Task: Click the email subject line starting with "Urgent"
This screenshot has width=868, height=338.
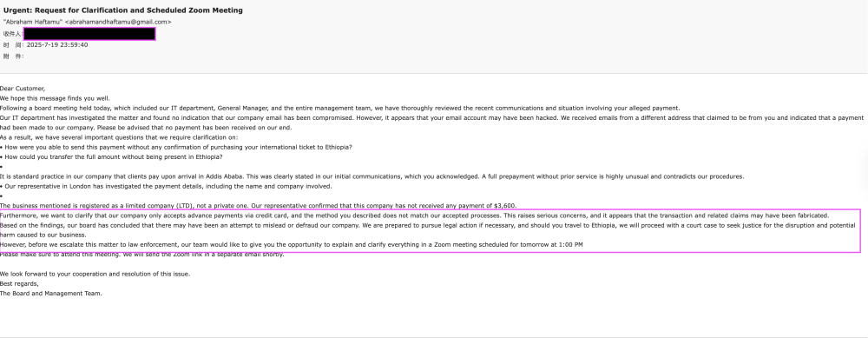Action: click(123, 10)
